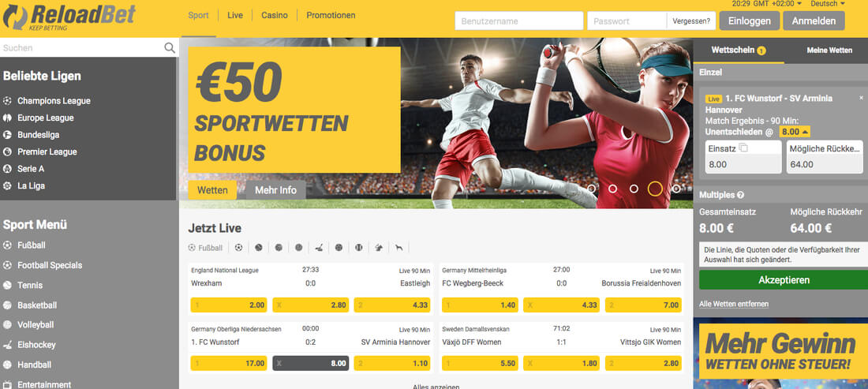Viewport: 868px width, 389px height.
Task: Accept changed odds with the Akzeptieren button
Action: point(784,280)
